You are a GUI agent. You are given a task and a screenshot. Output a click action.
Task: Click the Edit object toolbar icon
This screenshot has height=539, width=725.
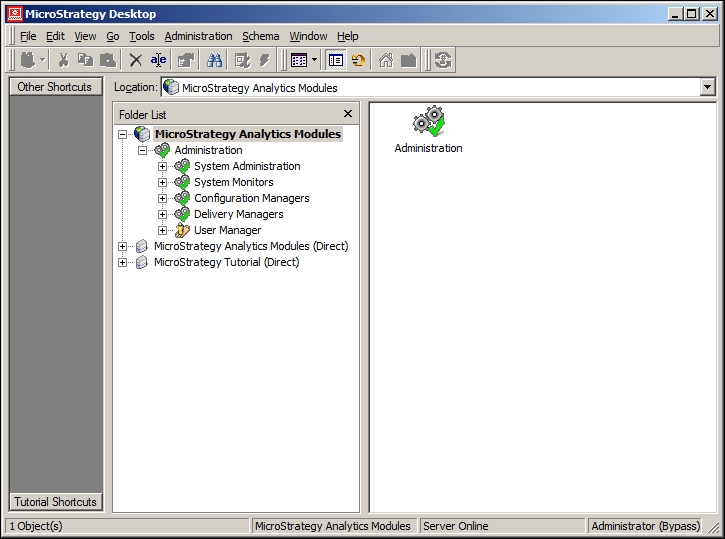(242, 60)
